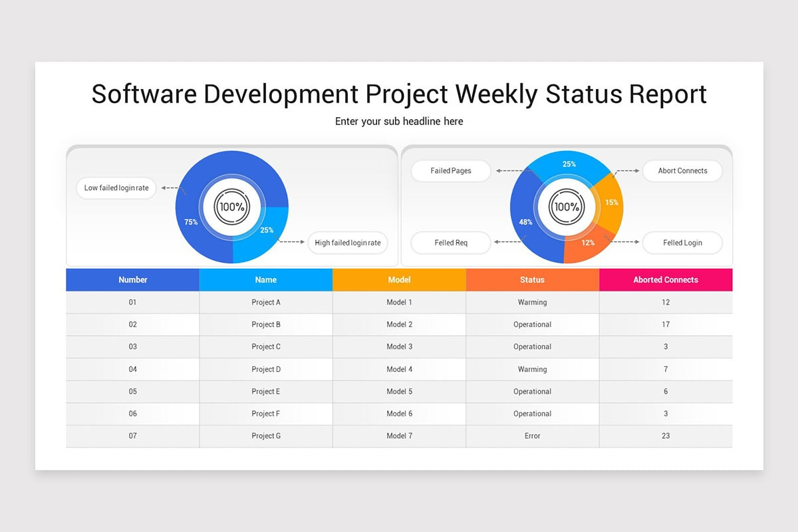Click the Felled Req label
The image size is (798, 532).
pyautogui.click(x=450, y=243)
